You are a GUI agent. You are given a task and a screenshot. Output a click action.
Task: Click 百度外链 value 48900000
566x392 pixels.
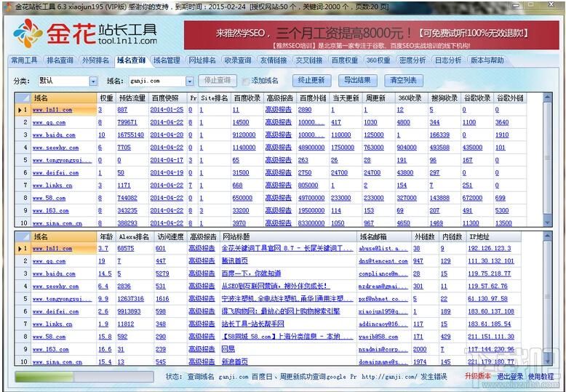click(311, 147)
